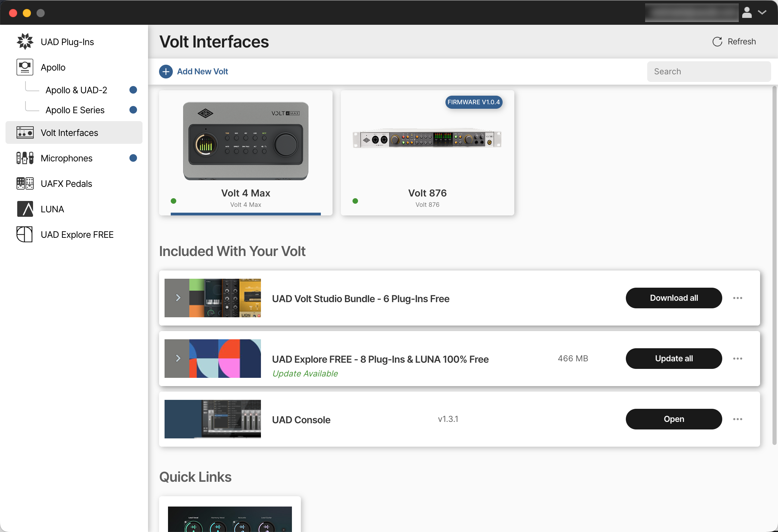Open more options for UAD Volt Studio Bundle

pyautogui.click(x=738, y=298)
